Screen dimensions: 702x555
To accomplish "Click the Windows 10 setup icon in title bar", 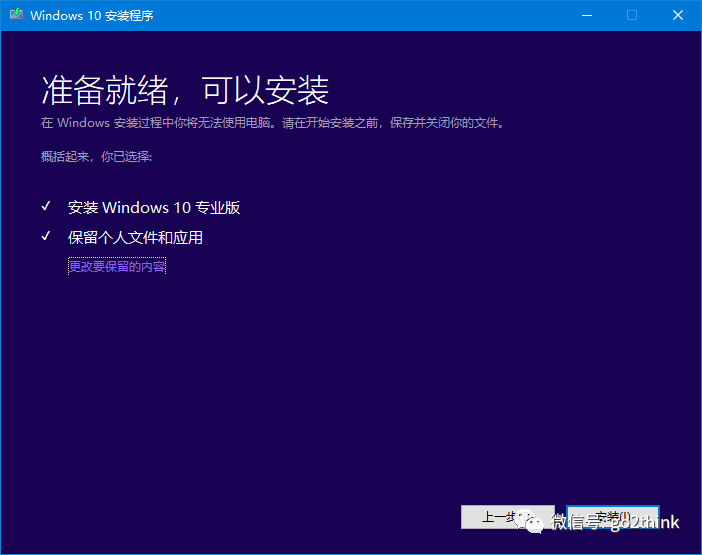I will 17,14.
